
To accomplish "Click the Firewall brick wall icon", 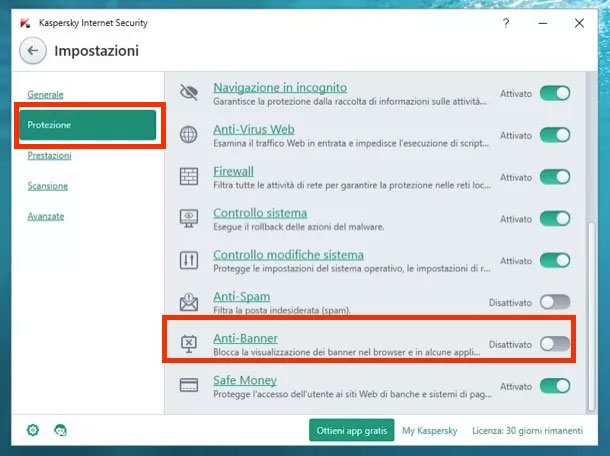I will 188,176.
